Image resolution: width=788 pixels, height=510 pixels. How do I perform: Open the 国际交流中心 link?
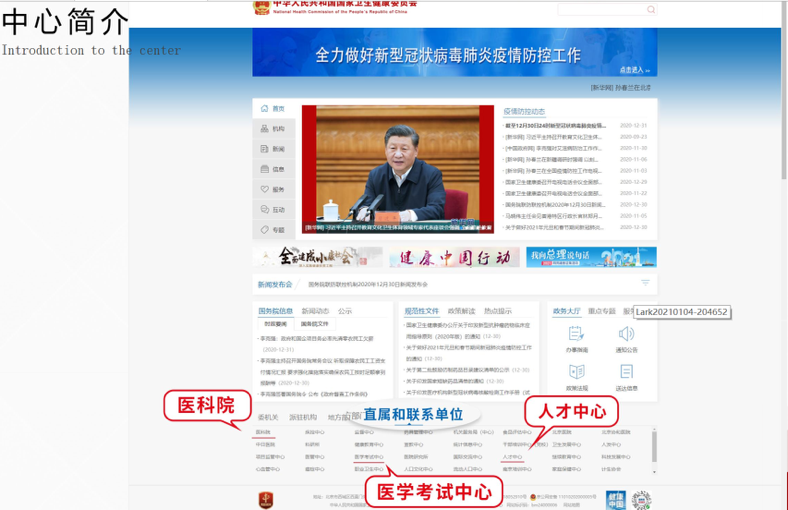tap(467, 457)
